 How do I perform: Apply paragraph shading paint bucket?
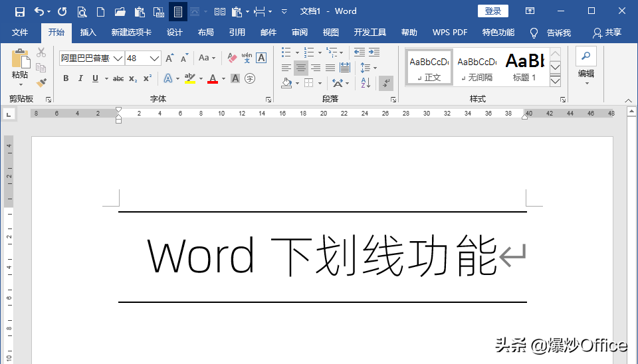coord(287,83)
